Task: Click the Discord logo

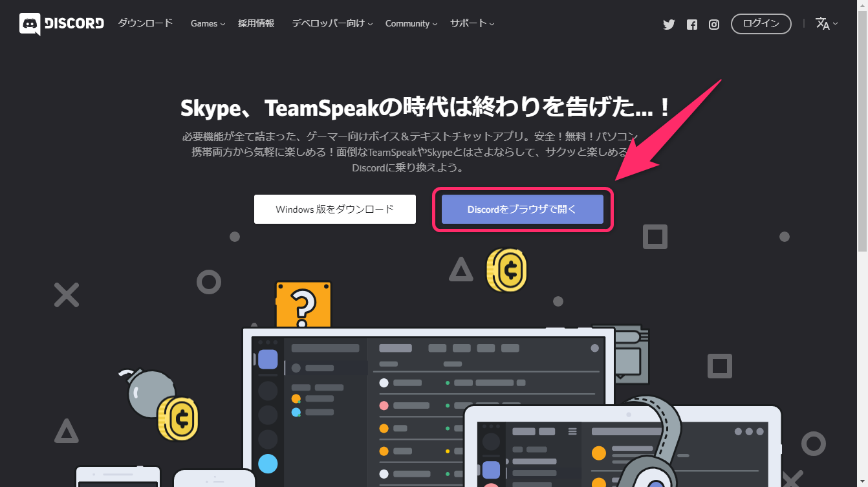Action: [61, 24]
